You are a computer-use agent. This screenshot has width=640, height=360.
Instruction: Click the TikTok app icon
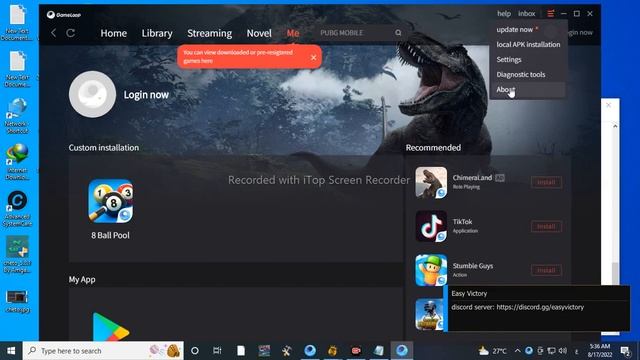tap(431, 227)
